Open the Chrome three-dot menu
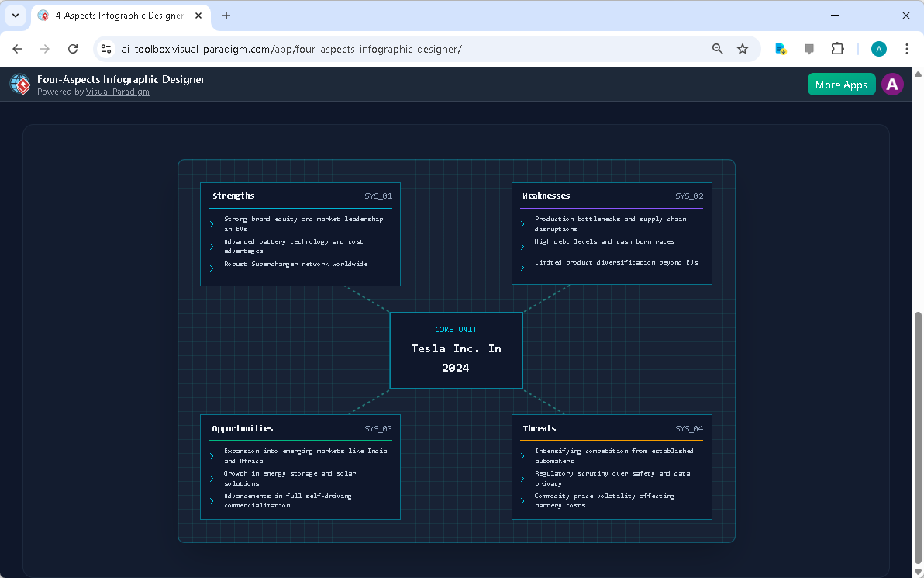 907,48
